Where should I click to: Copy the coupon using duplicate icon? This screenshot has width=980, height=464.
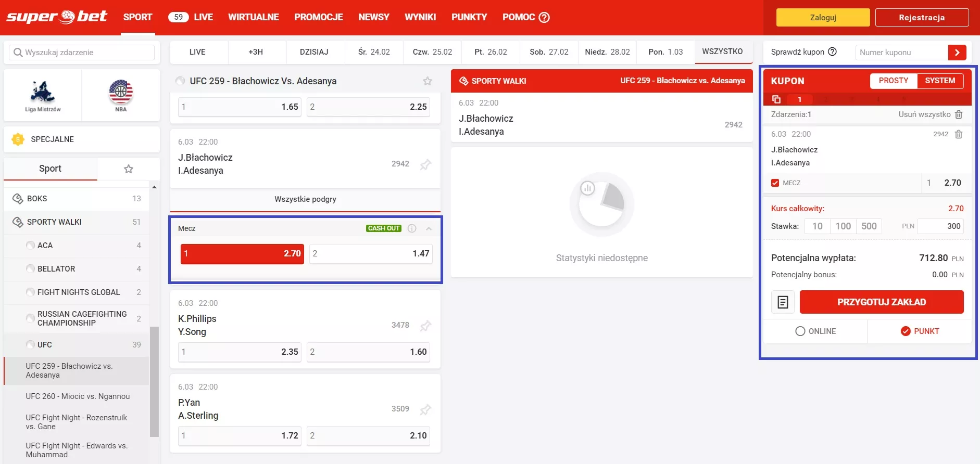tap(776, 99)
